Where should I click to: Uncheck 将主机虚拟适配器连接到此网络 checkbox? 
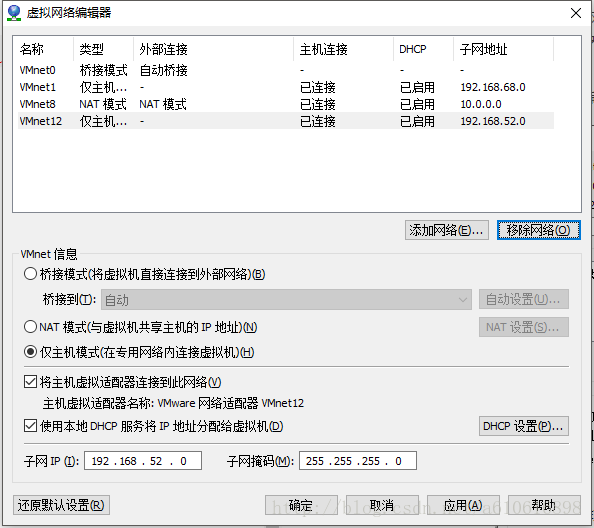click(x=30, y=382)
